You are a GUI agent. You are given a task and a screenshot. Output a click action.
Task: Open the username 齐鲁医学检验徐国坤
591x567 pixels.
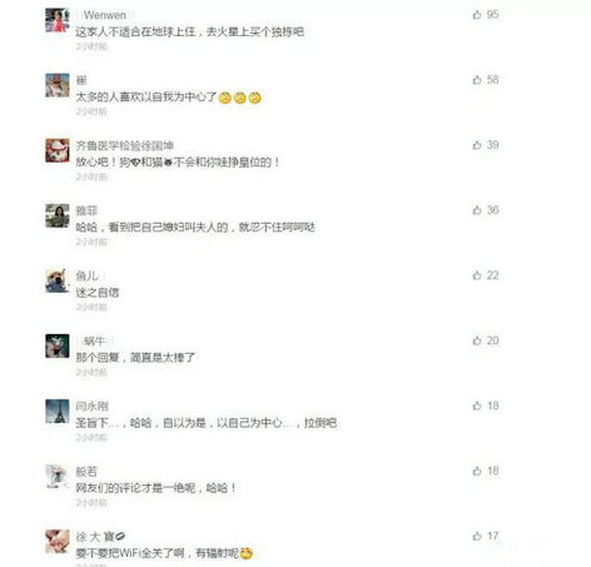point(125,146)
